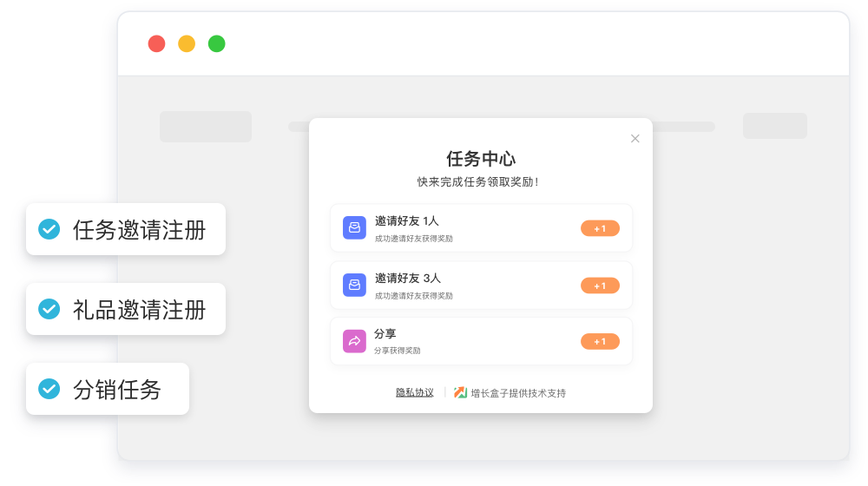This screenshot has height=486, width=868.
Task: Click the green window control dot
Action: (217, 43)
